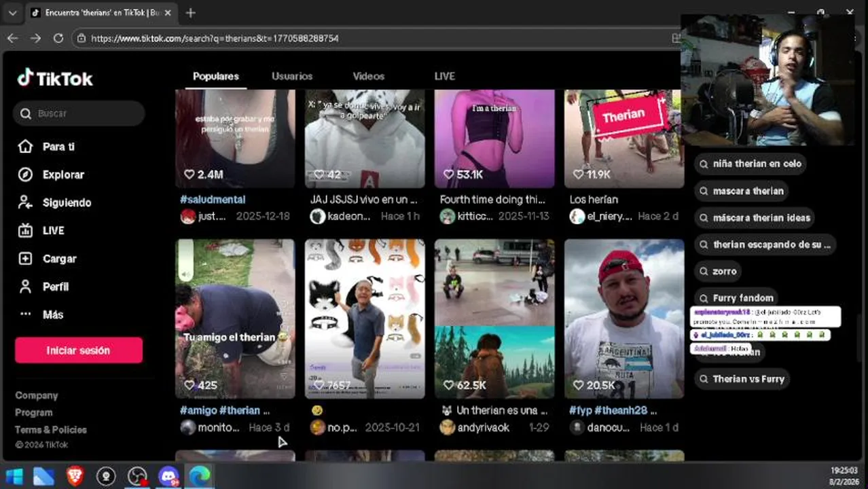
Task: Select 'therian escapando de su...' suggestion
Action: tap(765, 244)
